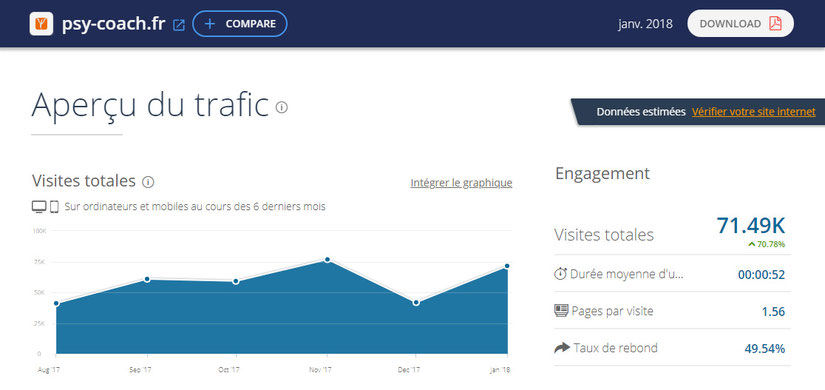Click the 00:00:52 average duration value
This screenshot has width=825, height=390.
761,275
